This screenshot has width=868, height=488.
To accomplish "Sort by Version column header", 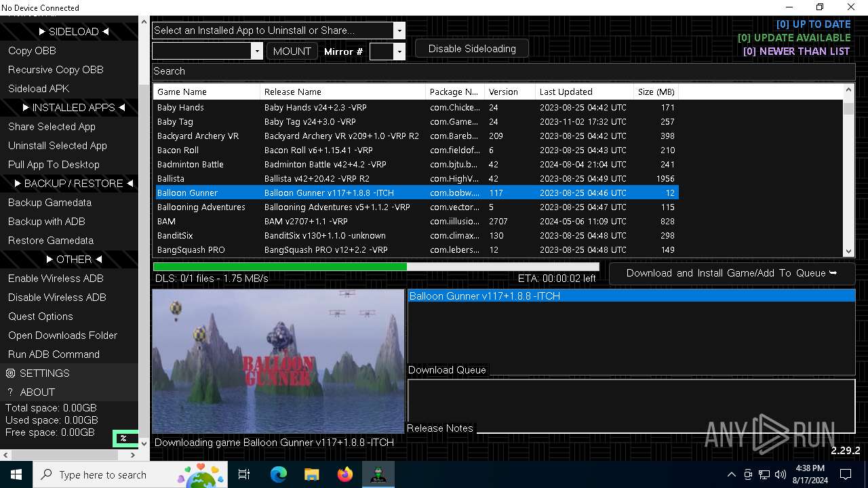I will click(509, 91).
